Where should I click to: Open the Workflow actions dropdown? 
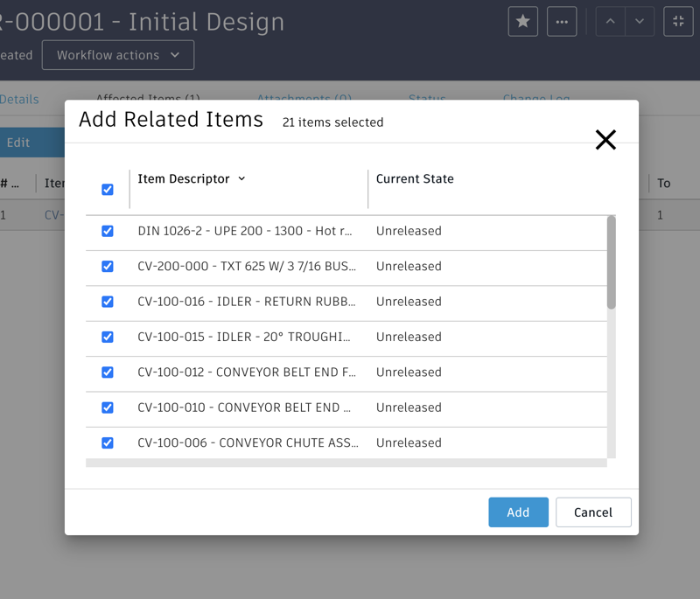[117, 54]
